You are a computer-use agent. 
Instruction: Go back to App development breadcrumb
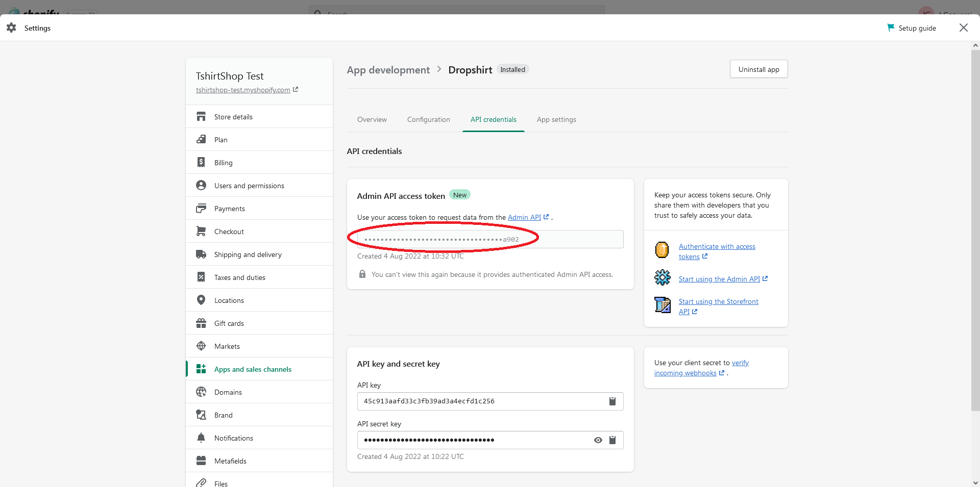388,70
